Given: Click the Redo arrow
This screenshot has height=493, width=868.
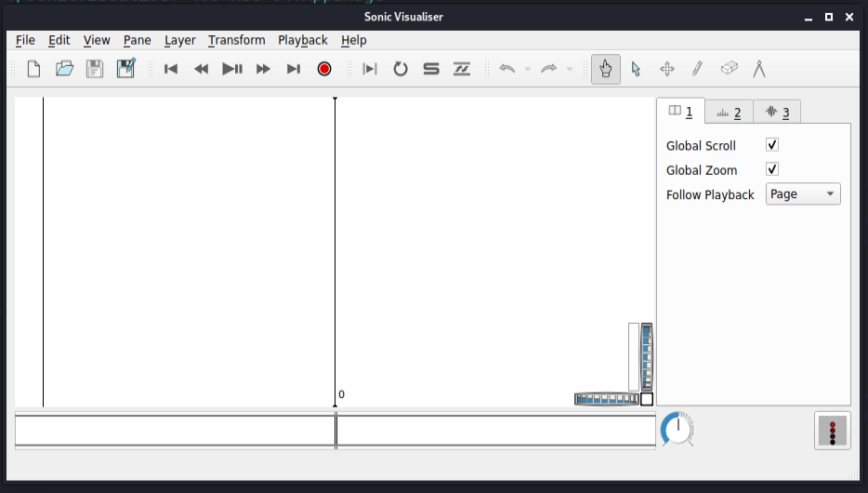Looking at the screenshot, I should (548, 69).
